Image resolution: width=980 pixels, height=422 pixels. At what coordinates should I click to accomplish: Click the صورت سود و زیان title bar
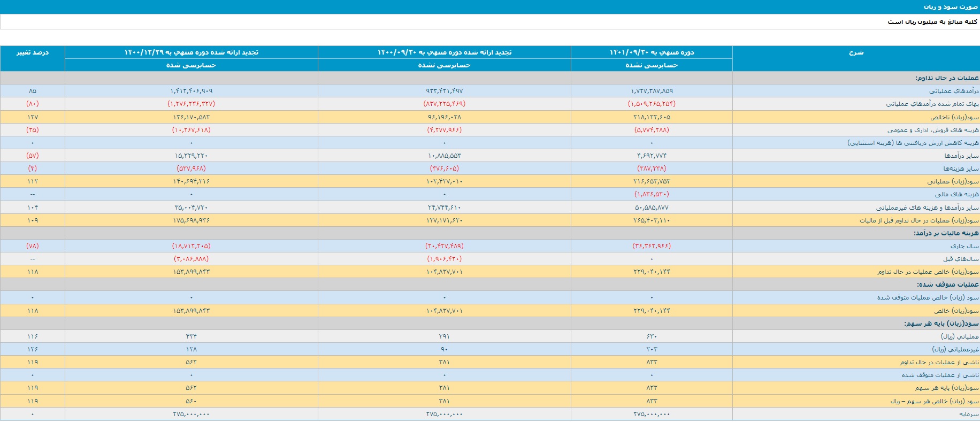(x=950, y=6)
